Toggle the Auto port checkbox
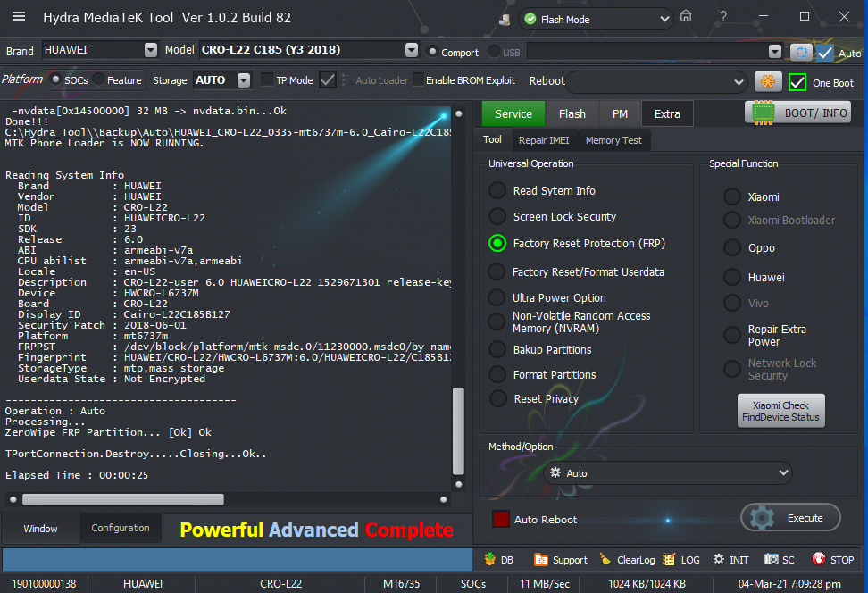 [825, 54]
